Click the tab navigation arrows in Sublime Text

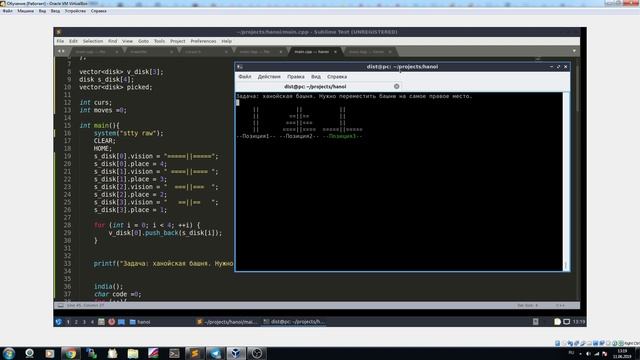coord(61,51)
